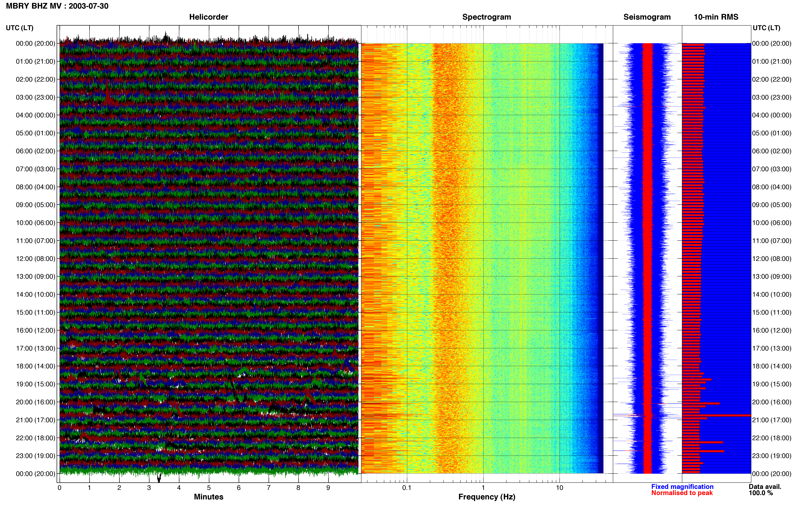Click the right '17:00 (13:00)' time label
812x508 pixels.
click(x=772, y=348)
